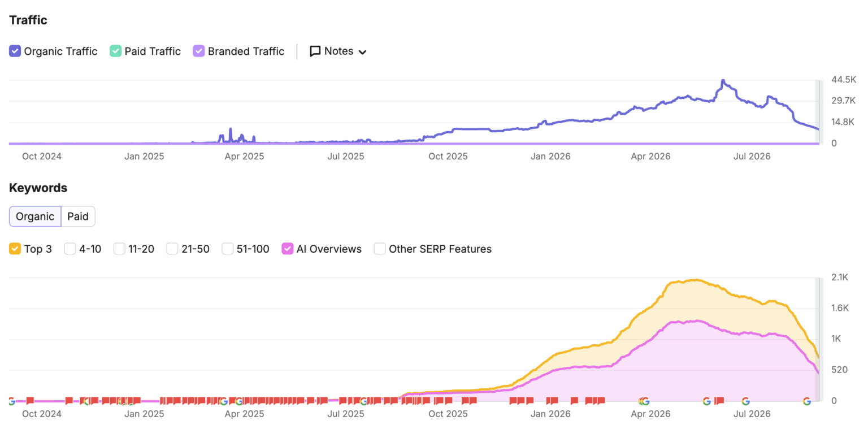Disable the Paid Traffic series
868x429 pixels.
[116, 51]
